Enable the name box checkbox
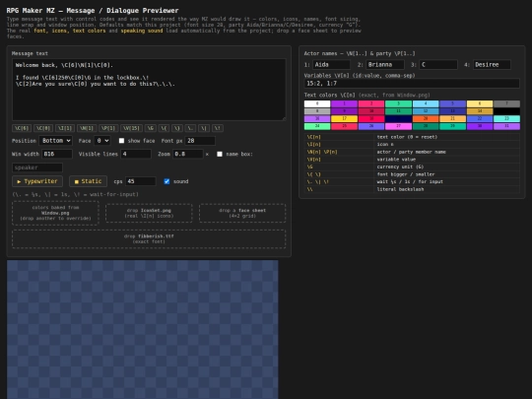This screenshot has width=532, height=399. click(220, 154)
